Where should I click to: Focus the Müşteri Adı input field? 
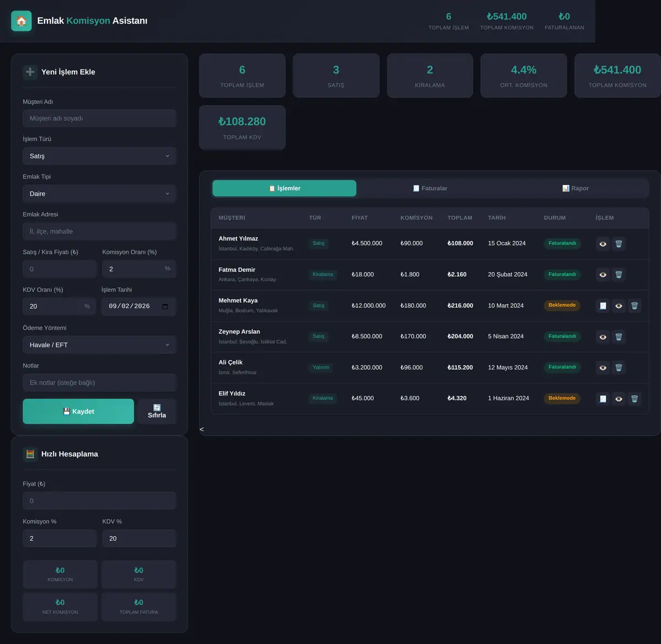click(x=99, y=118)
